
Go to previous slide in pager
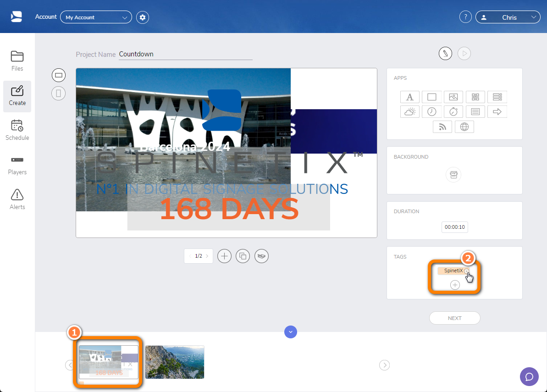coord(190,256)
